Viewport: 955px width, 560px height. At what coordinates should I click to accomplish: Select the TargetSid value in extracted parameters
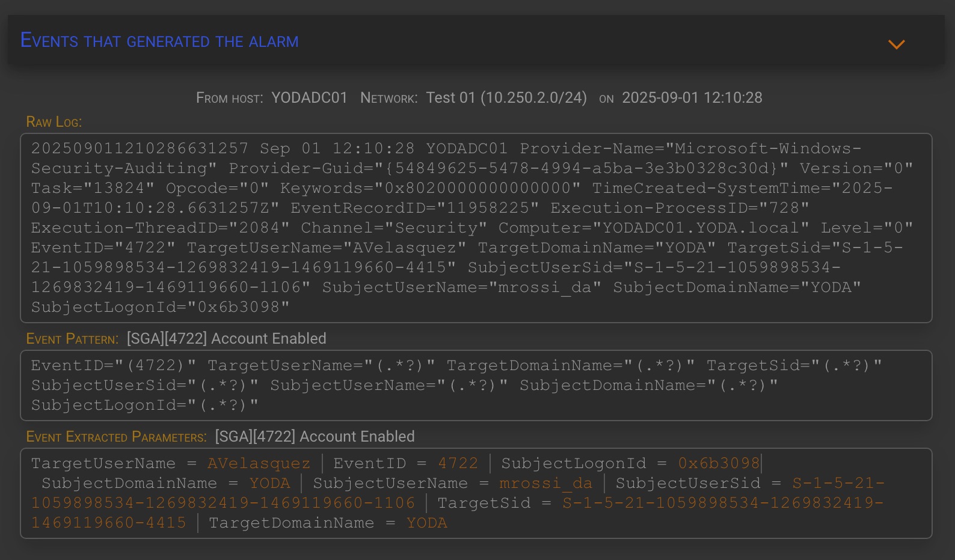tap(722, 503)
